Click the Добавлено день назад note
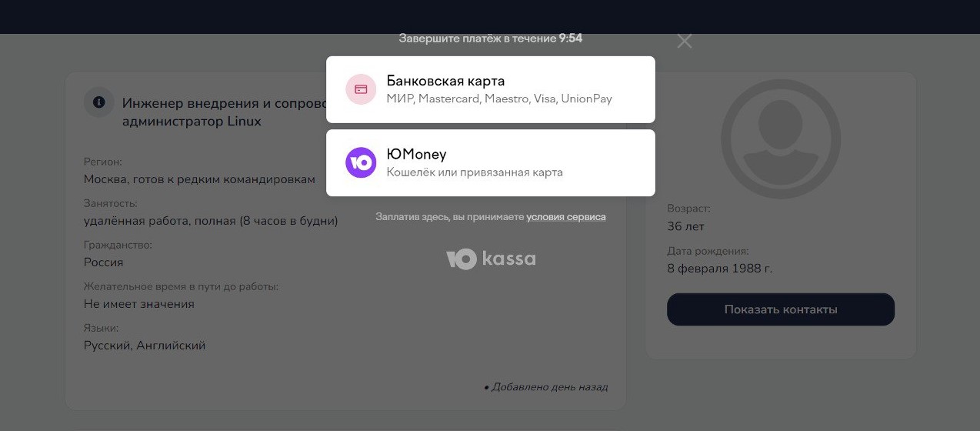This screenshot has height=431, width=980. [545, 387]
